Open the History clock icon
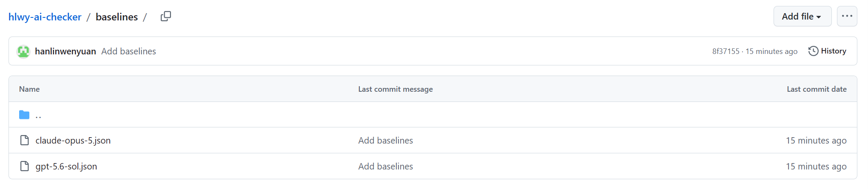The image size is (868, 189). pos(813,51)
